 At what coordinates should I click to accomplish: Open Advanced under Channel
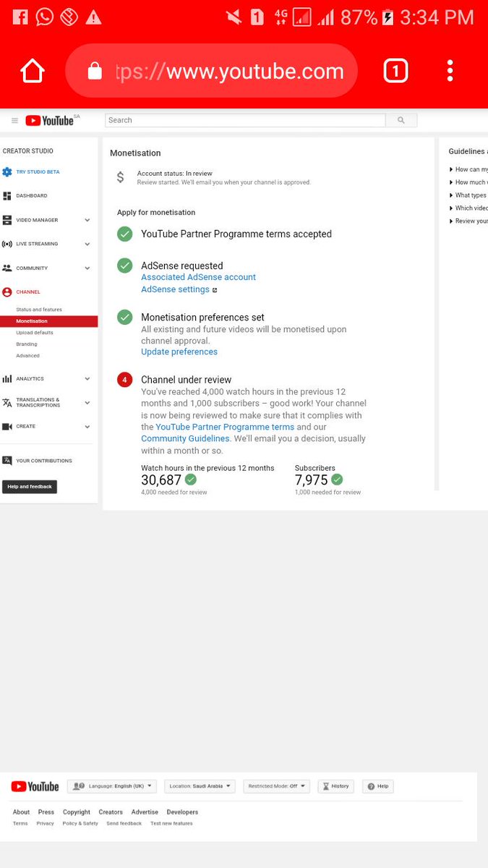click(x=27, y=356)
